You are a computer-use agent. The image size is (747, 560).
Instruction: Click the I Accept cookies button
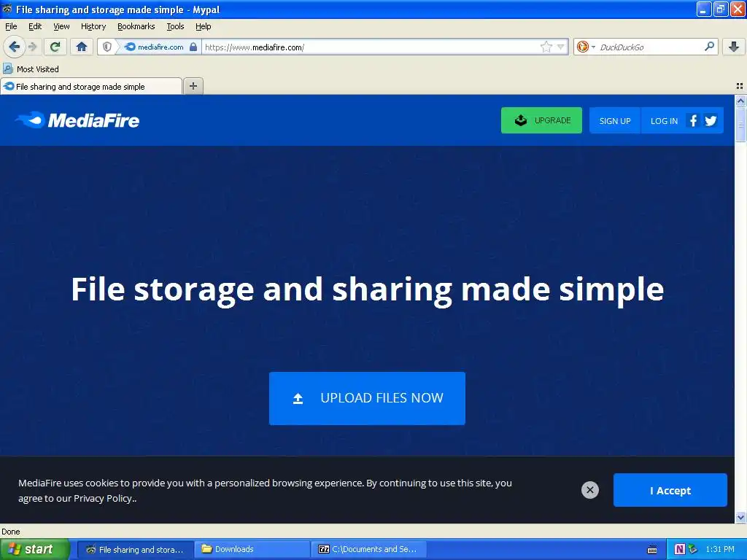coord(670,490)
